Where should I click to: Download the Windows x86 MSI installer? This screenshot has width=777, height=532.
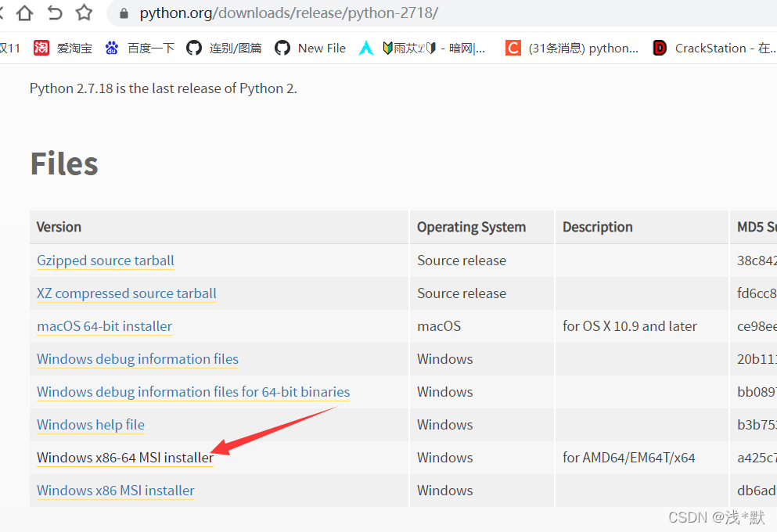(x=116, y=491)
